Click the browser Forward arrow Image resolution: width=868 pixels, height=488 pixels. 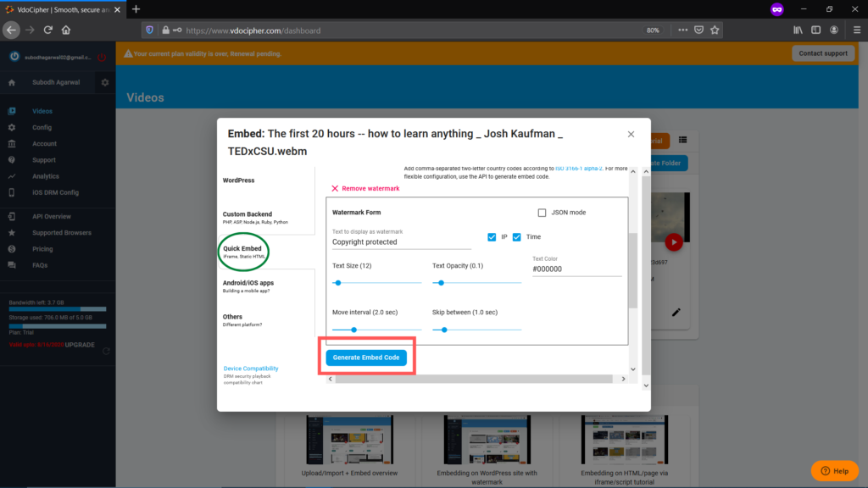pyautogui.click(x=30, y=30)
